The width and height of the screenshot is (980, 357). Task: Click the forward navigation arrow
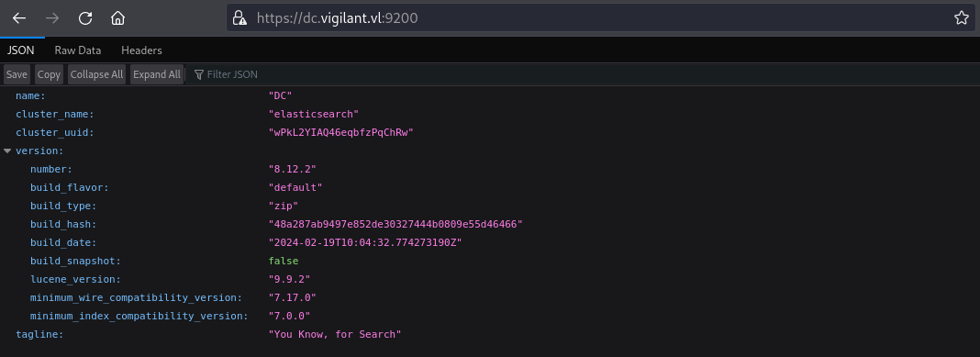tap(52, 18)
